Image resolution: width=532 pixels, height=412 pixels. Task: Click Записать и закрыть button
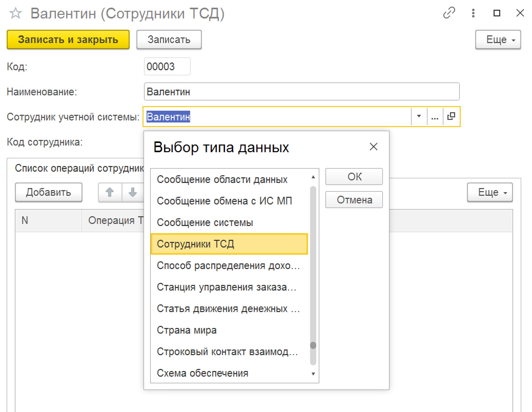point(68,39)
